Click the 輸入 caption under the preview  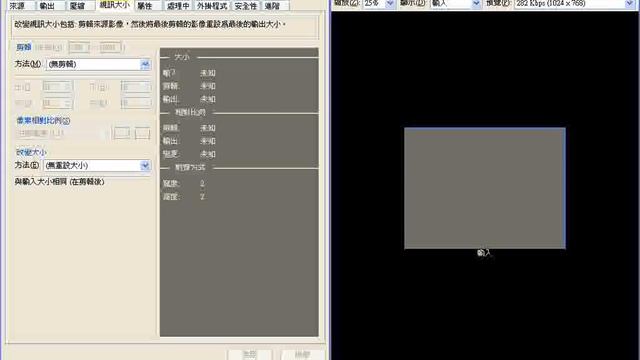484,253
